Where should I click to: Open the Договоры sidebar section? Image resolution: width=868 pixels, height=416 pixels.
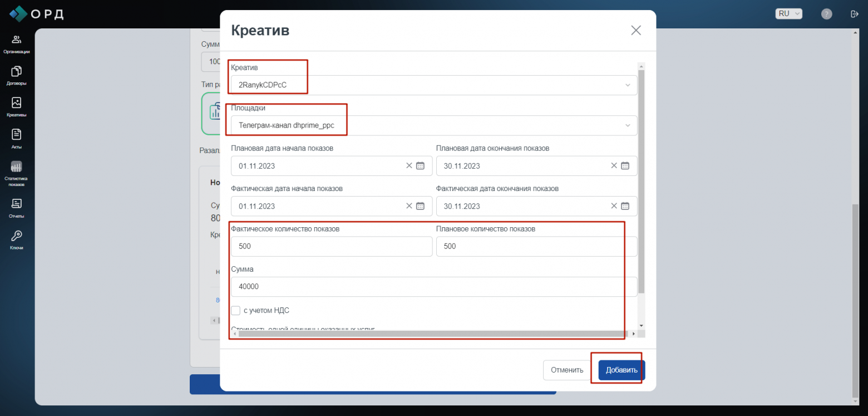coord(16,76)
